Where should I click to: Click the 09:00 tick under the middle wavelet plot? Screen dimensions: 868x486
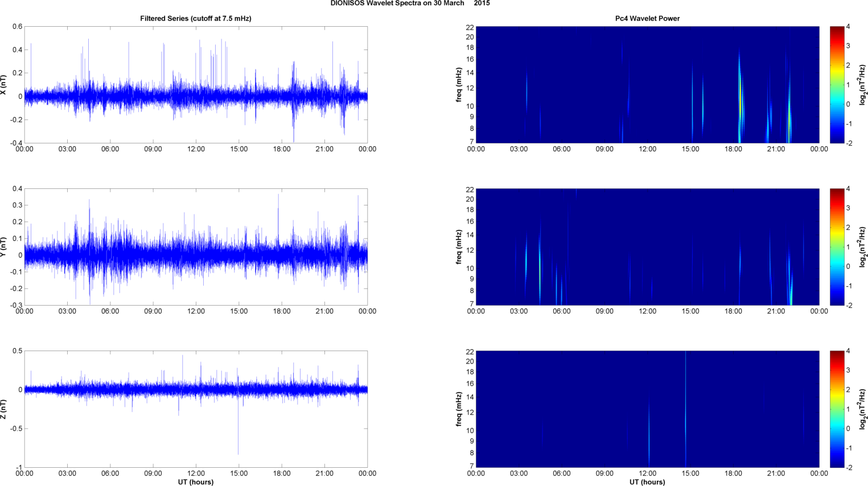pos(604,311)
